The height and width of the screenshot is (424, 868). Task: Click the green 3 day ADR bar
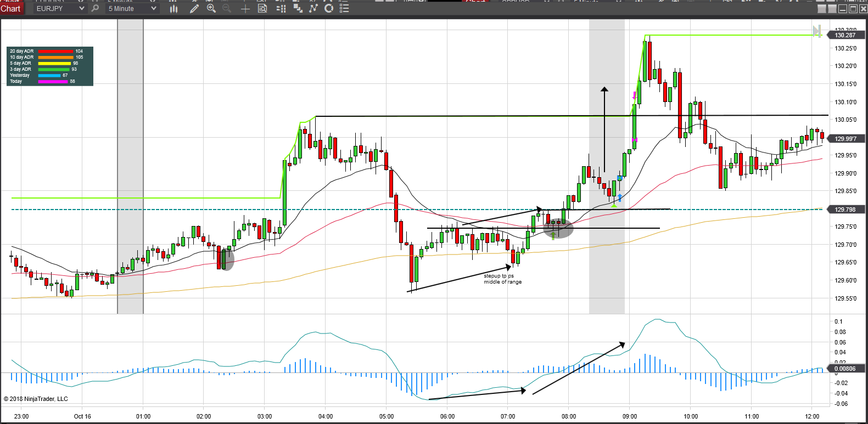point(54,70)
